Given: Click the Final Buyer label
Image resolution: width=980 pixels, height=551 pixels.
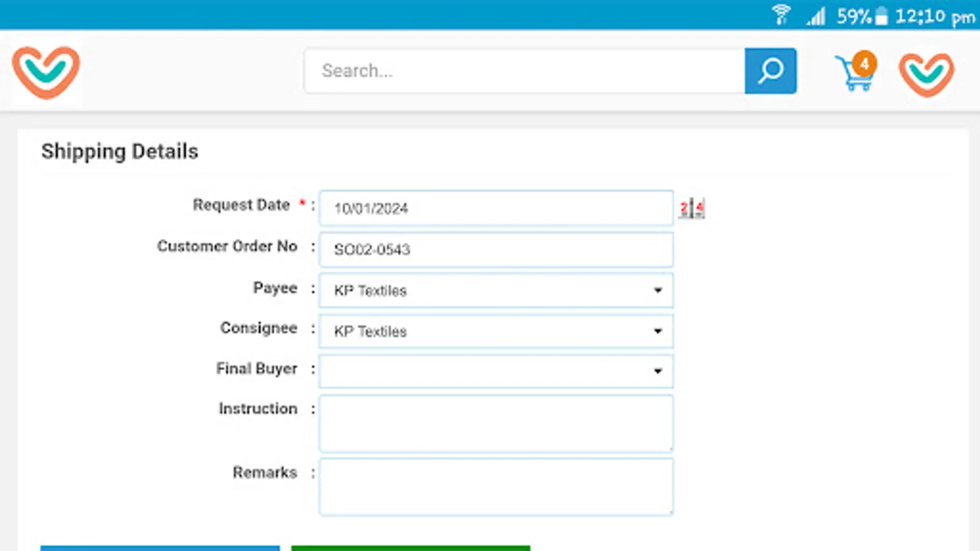Looking at the screenshot, I should [257, 369].
